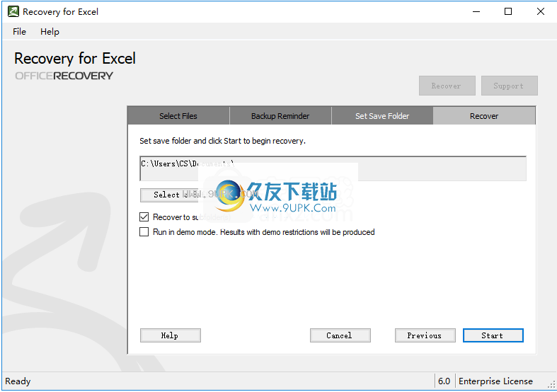Image resolution: width=557 pixels, height=392 pixels.
Task: Open the Help menu
Action: [50, 32]
